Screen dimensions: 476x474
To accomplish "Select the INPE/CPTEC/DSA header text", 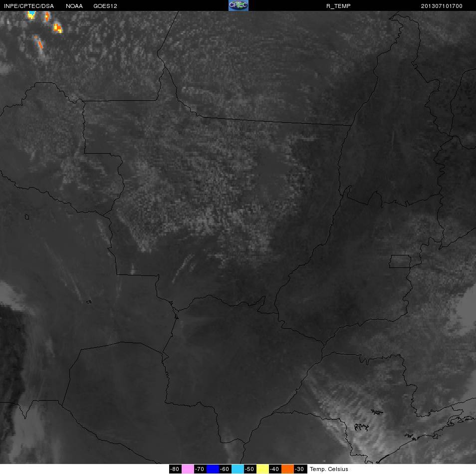I will (29, 6).
